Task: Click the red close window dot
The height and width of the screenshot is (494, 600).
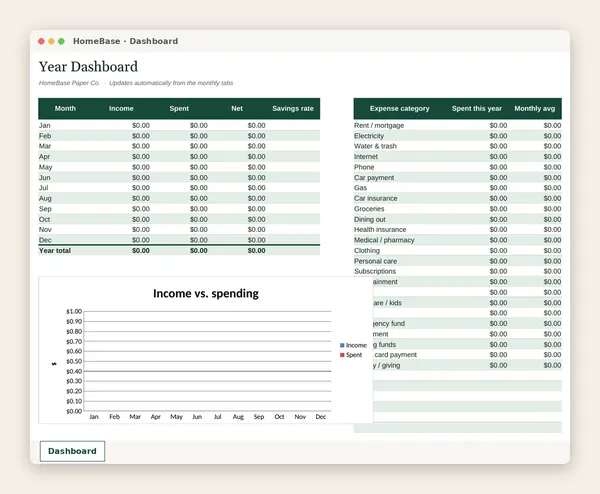Action: click(x=41, y=41)
